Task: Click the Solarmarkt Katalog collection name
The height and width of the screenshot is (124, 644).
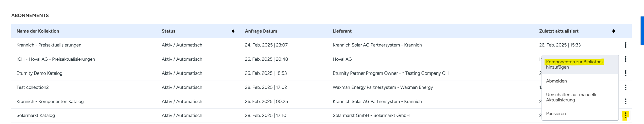Action: (36, 116)
